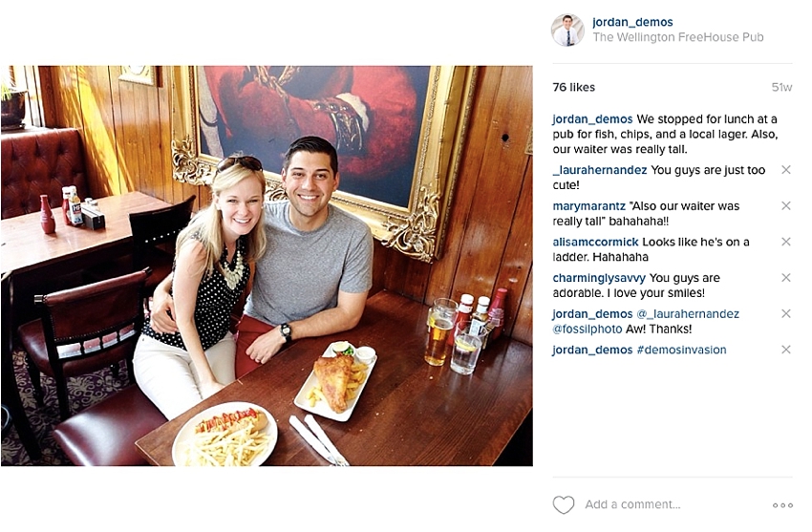Click the couple's pub lunch photo
The width and height of the screenshot is (812, 532).
267,266
